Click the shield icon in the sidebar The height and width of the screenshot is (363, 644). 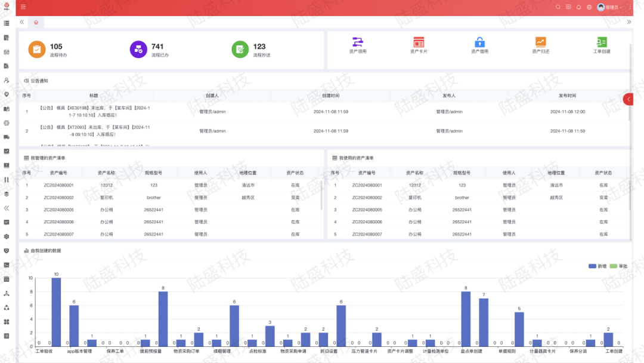7,251
